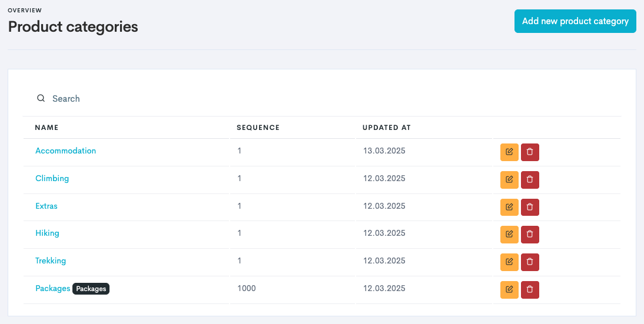Open the Trekking category link

pyautogui.click(x=51, y=260)
